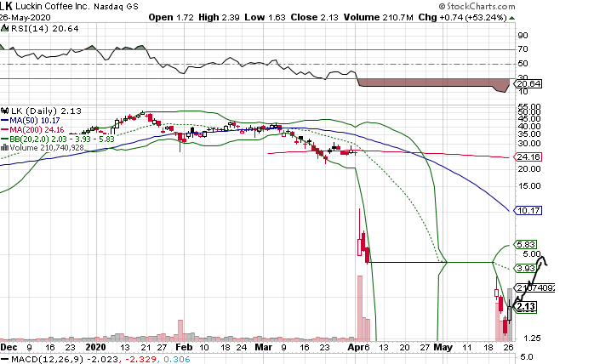594x364 pixels.
Task: Select the High 2.39 value
Action: point(219,17)
